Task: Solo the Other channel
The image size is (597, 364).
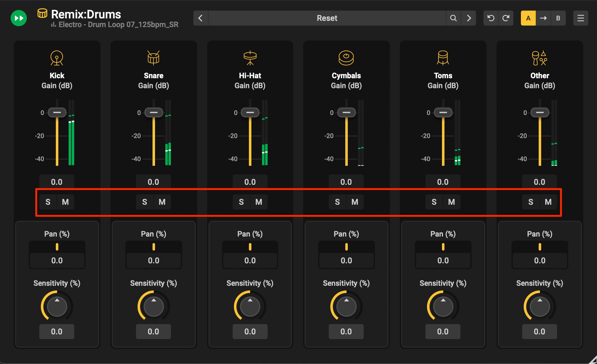Action: [531, 202]
